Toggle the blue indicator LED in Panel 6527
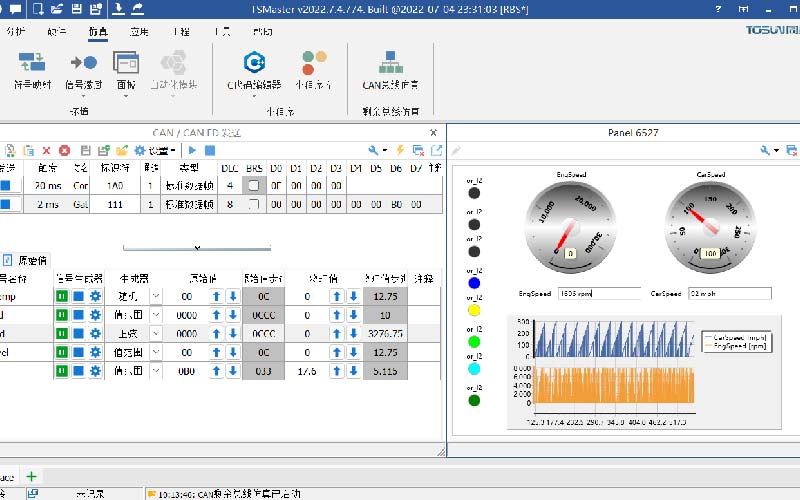800x500 pixels. pyautogui.click(x=474, y=283)
